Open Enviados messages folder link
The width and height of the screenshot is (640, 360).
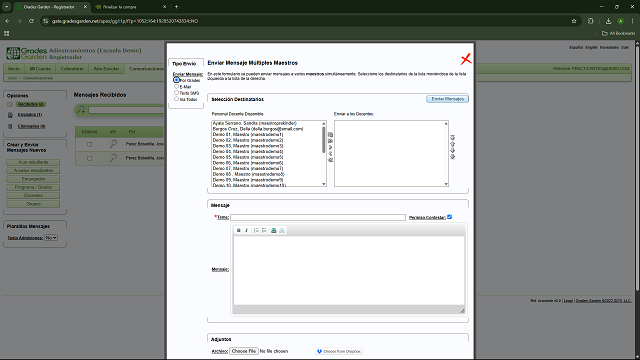30,115
